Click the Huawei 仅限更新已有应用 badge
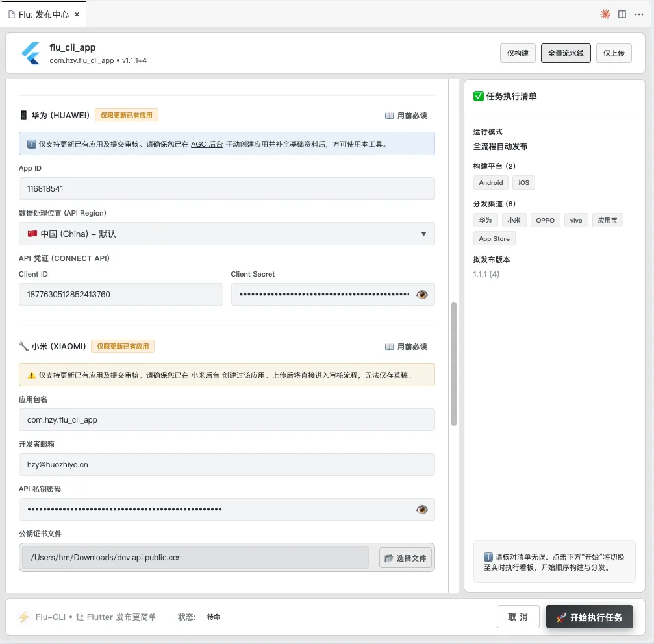This screenshot has height=644, width=654. [x=127, y=115]
